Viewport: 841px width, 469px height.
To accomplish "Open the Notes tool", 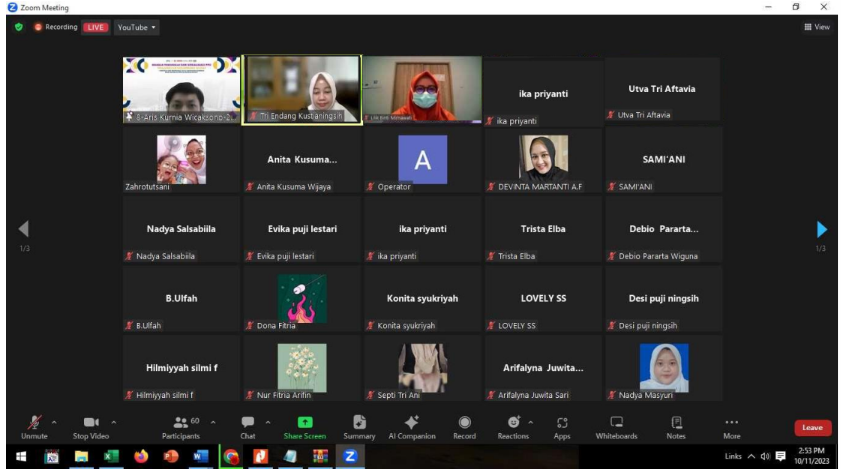I will 676,427.
